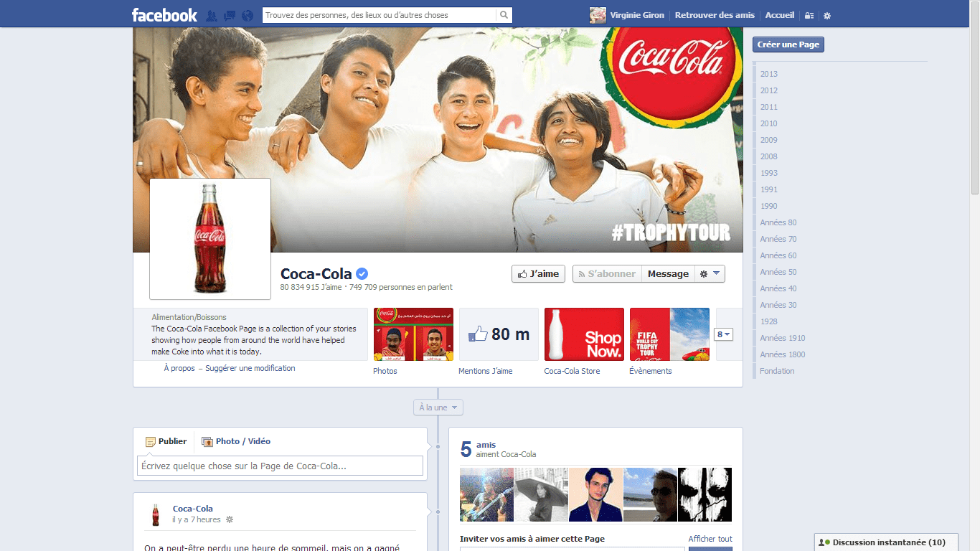Click the Photos label link
The height and width of the screenshot is (551, 980).
(x=385, y=371)
